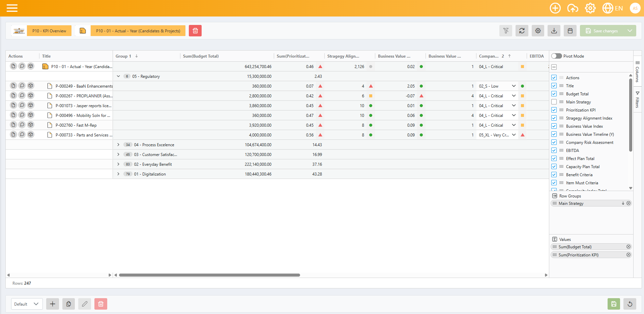This screenshot has width=644, height=314.
Task: Copy the current layout
Action: (68, 304)
